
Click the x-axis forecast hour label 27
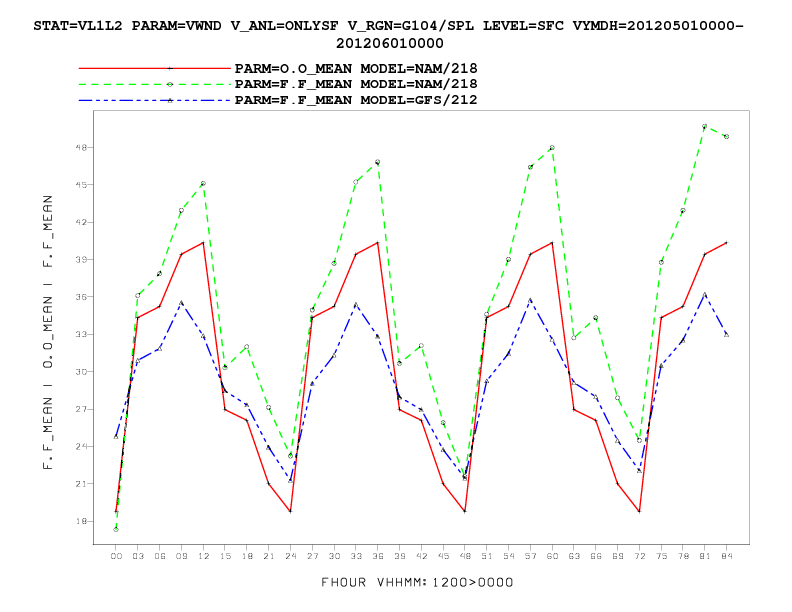pyautogui.click(x=312, y=556)
